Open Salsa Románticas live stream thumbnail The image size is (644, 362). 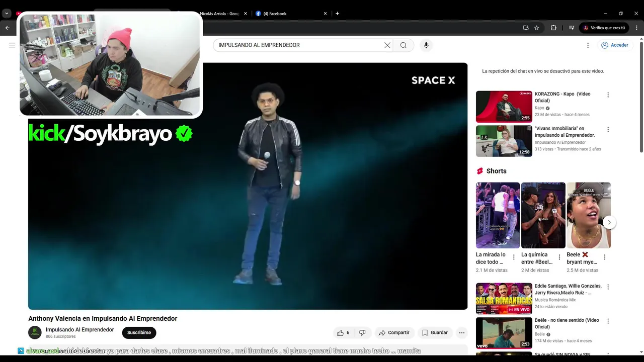tap(504, 299)
